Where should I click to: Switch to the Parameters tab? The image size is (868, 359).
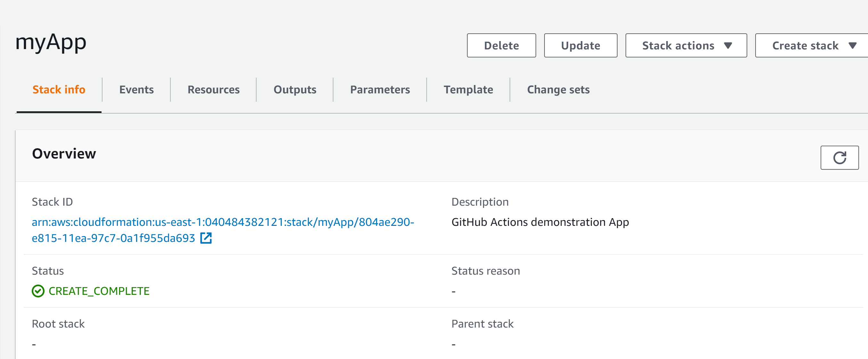(380, 90)
